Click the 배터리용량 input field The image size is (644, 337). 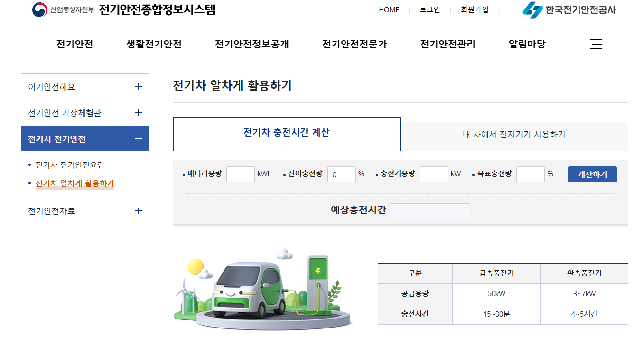tap(241, 174)
